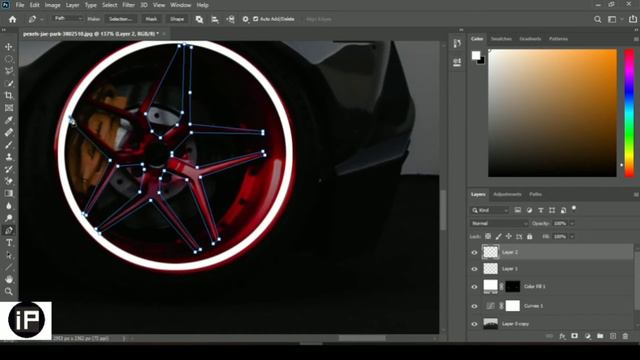The width and height of the screenshot is (640, 360).
Task: Add layer style with fx icon
Action: coord(562,336)
